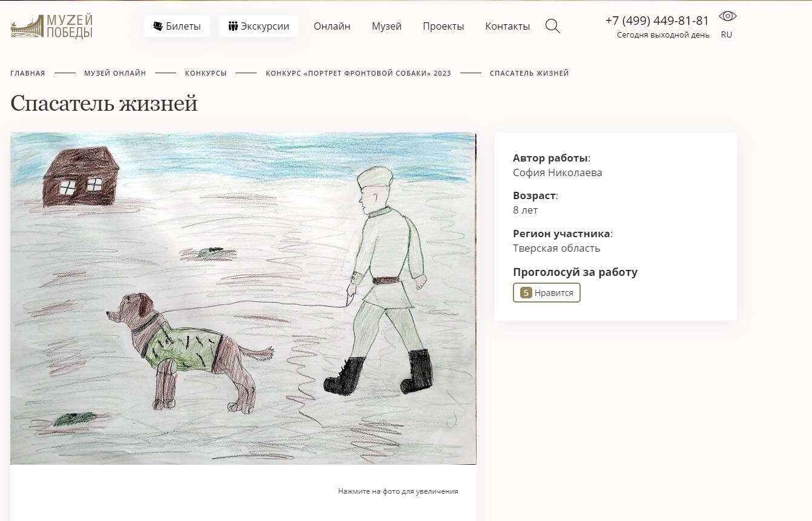Open the search magnifier icon
The height and width of the screenshot is (521, 812).
click(552, 26)
